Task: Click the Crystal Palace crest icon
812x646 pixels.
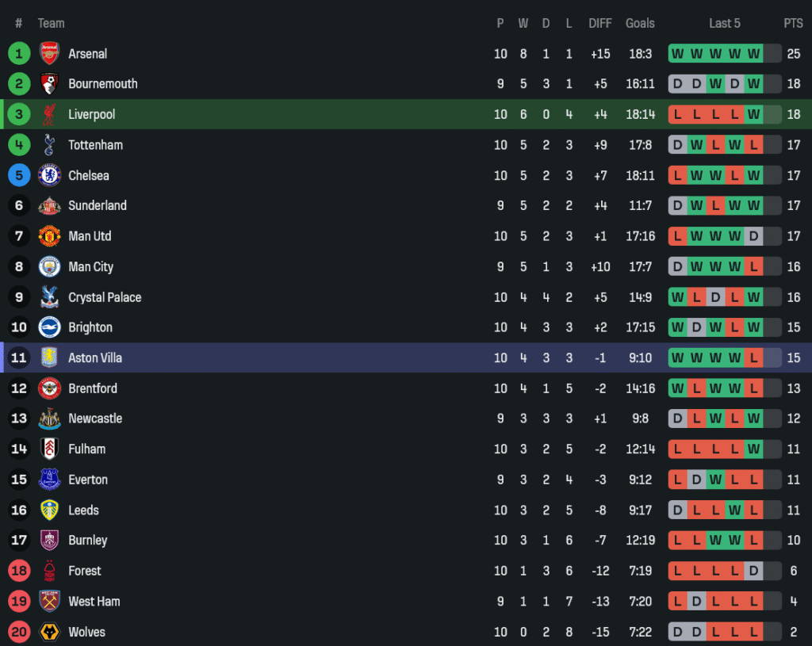Action: point(49,297)
